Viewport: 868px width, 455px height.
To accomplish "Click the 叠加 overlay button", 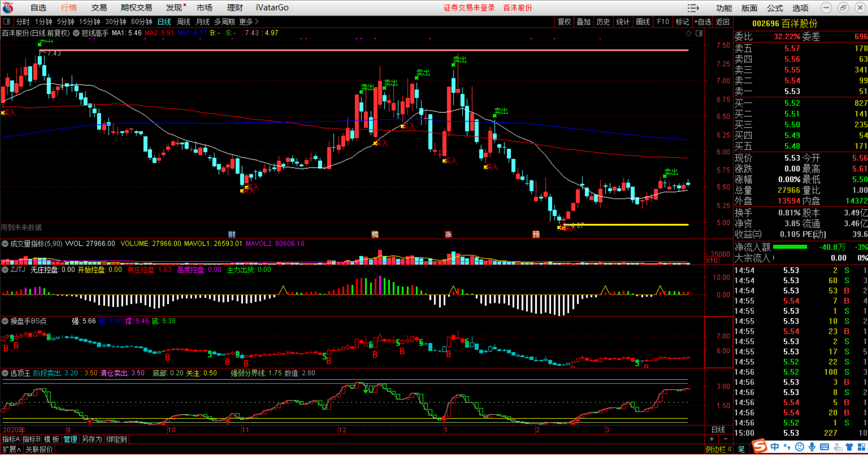I will click(584, 22).
